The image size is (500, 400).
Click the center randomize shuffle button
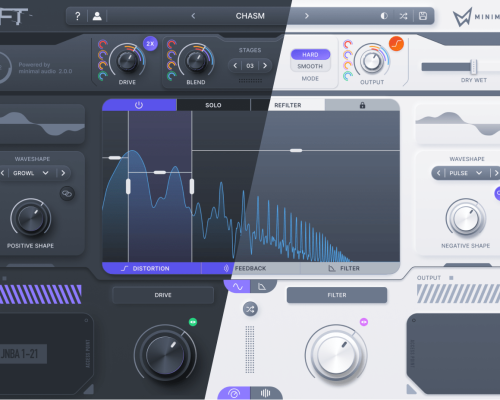[250, 309]
